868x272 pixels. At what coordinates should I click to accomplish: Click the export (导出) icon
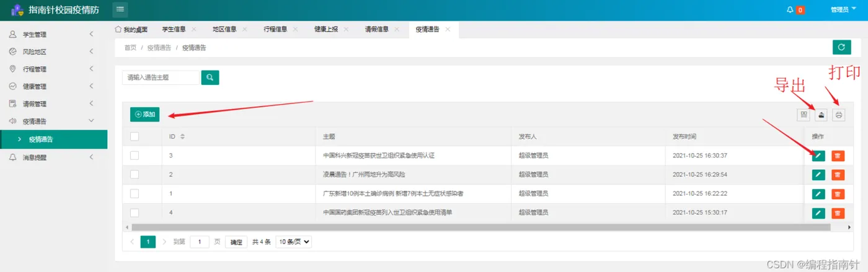point(821,115)
